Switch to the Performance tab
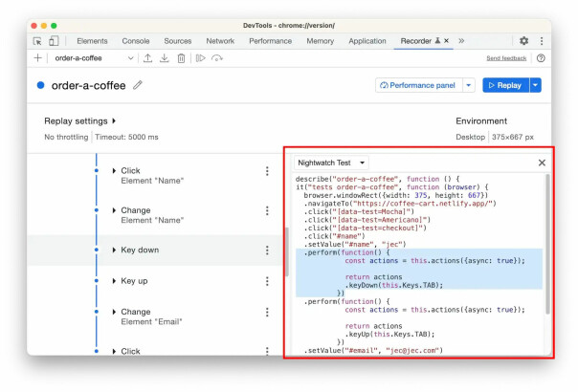This screenshot has height=392, width=578. 270,41
